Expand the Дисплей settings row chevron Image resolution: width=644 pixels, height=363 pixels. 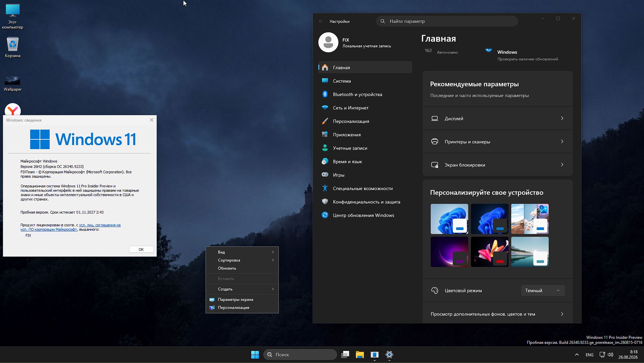tap(562, 118)
